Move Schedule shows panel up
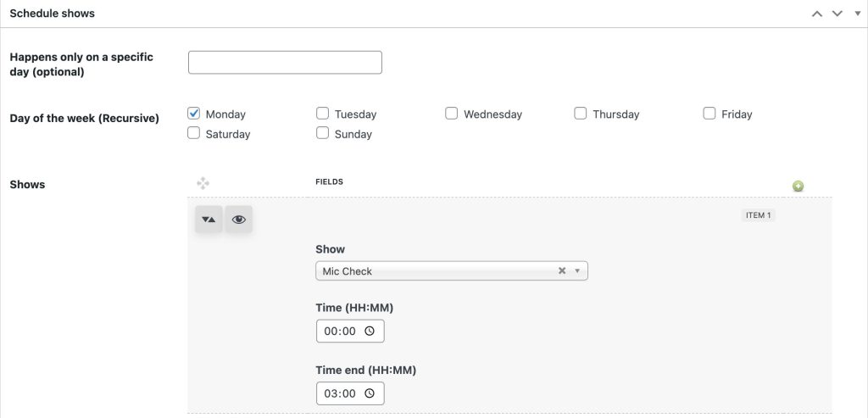 816,14
